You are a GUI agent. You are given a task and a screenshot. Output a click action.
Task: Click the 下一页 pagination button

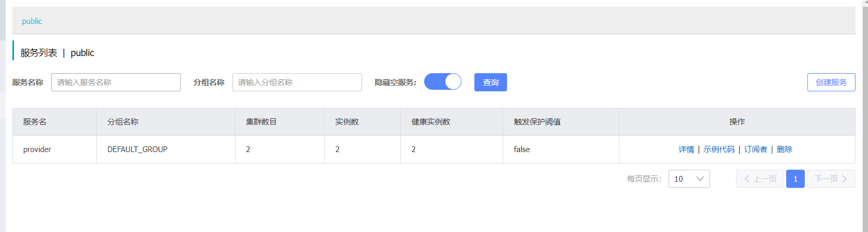click(831, 179)
